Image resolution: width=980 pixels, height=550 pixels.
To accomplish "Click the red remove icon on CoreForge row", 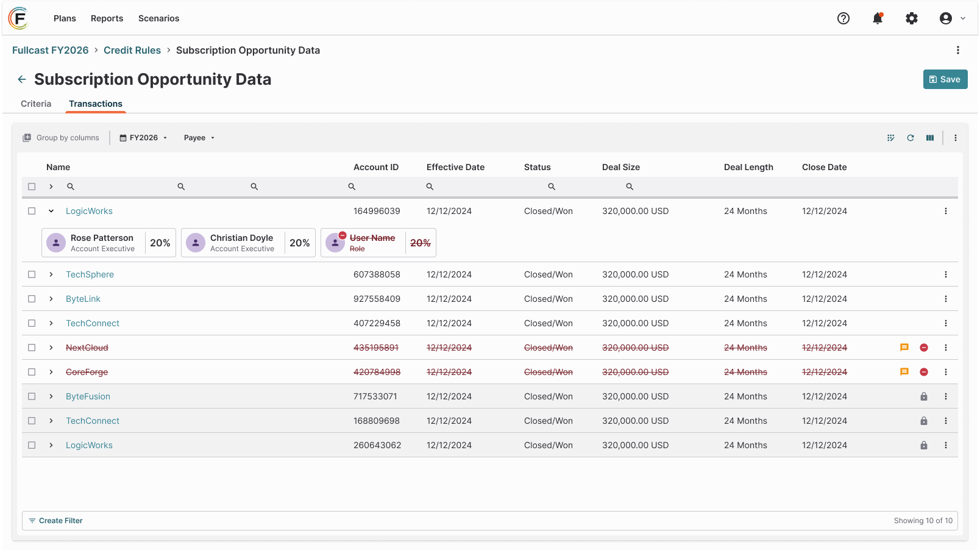I will click(x=924, y=372).
